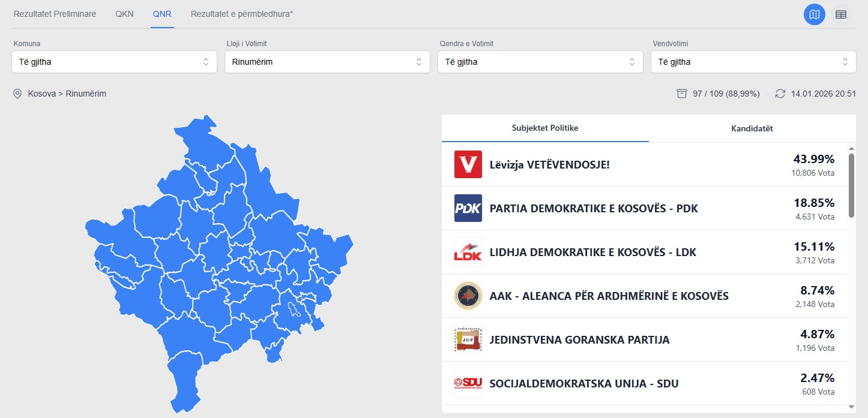Click the refresh timestamp icon

[780, 94]
